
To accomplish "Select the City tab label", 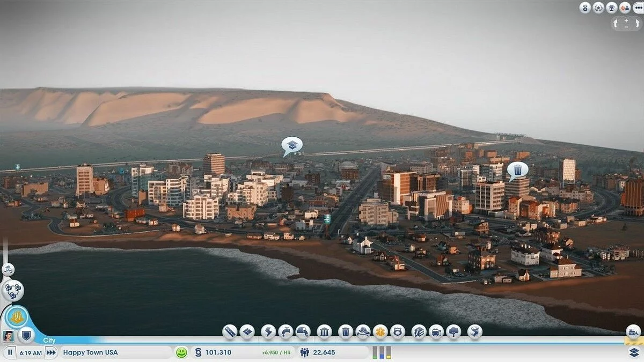I will (49, 340).
